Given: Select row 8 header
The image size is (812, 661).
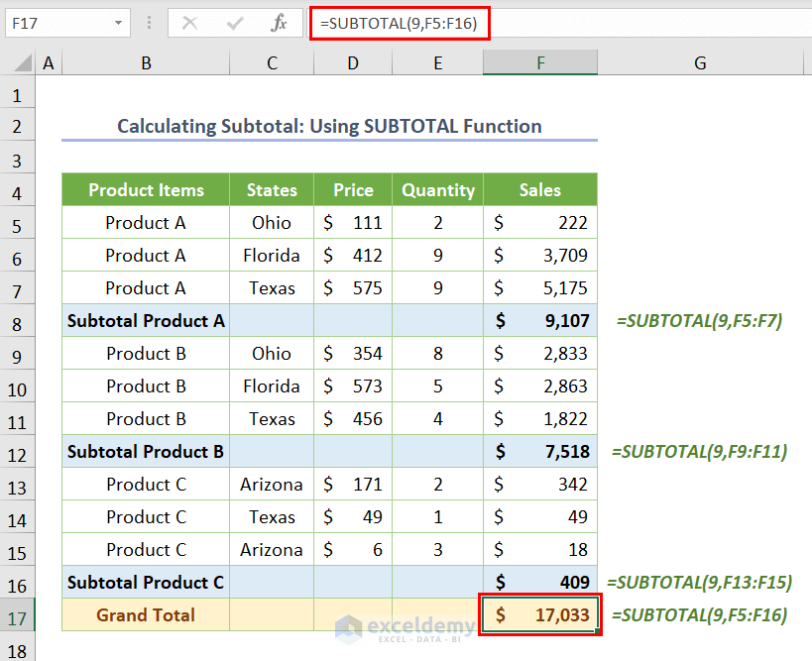Looking at the screenshot, I should point(17,321).
